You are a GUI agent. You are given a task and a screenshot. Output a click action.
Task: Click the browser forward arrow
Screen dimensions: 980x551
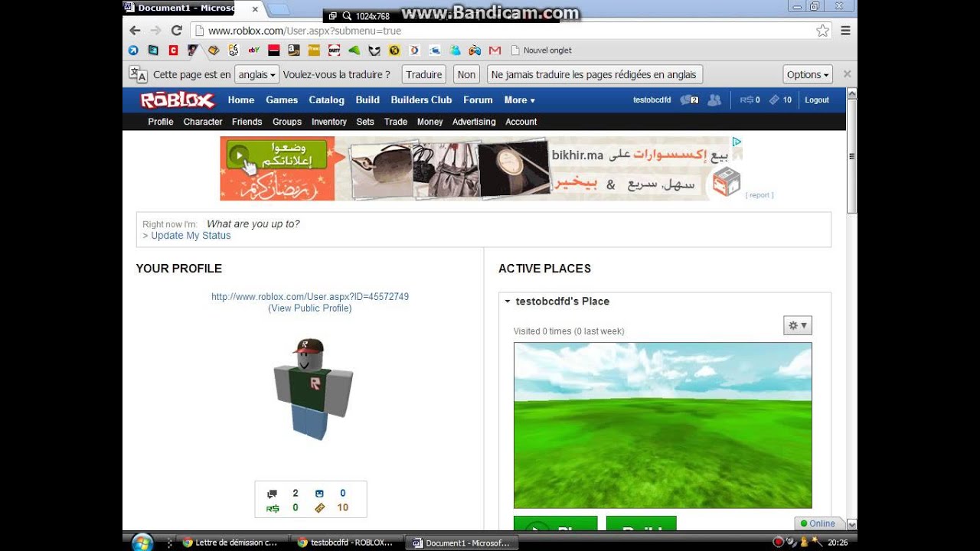click(x=155, y=31)
